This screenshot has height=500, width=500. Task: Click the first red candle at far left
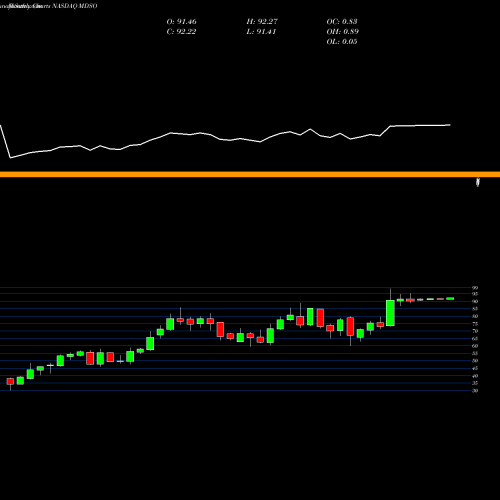[10, 381]
